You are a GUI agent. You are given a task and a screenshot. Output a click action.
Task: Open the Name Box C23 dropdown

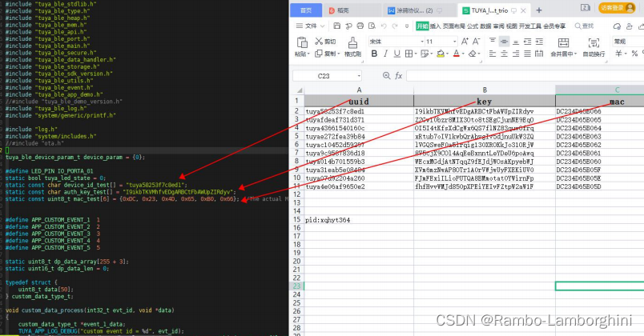tap(359, 76)
